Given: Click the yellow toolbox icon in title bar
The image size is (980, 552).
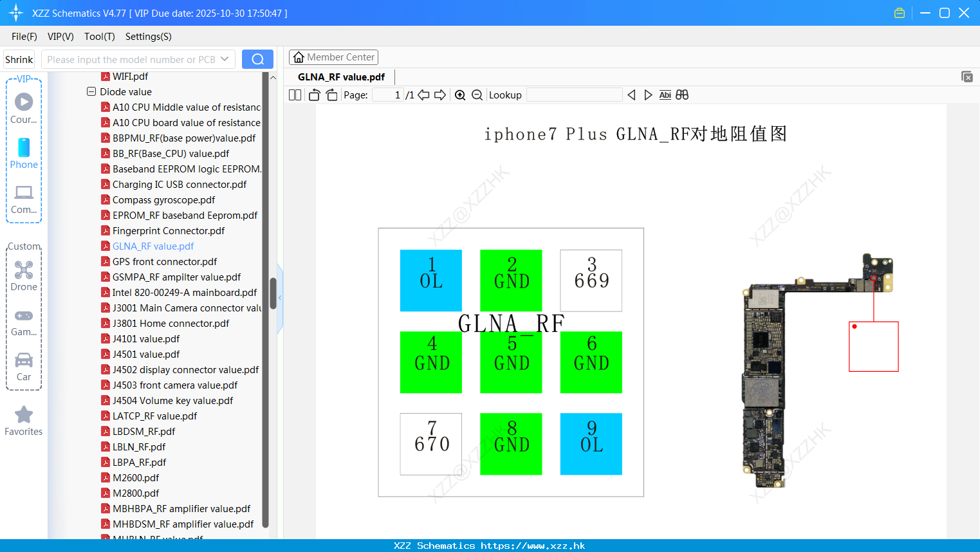Looking at the screenshot, I should click(900, 13).
